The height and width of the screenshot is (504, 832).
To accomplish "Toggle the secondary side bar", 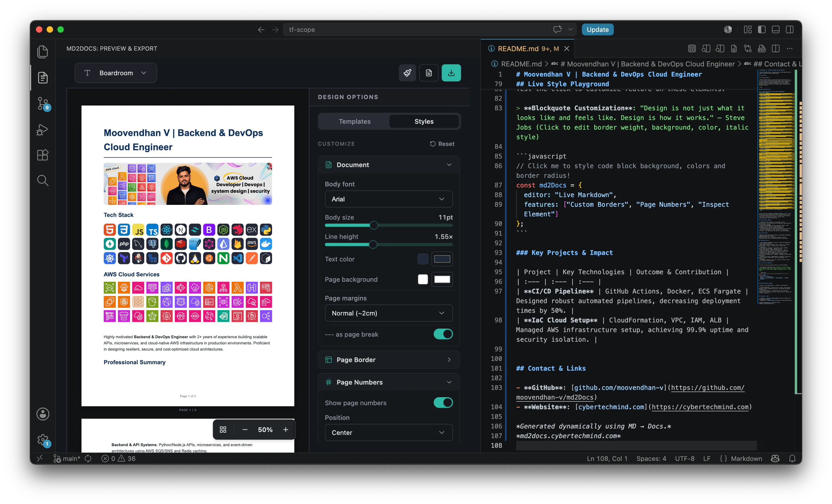I will tap(789, 30).
